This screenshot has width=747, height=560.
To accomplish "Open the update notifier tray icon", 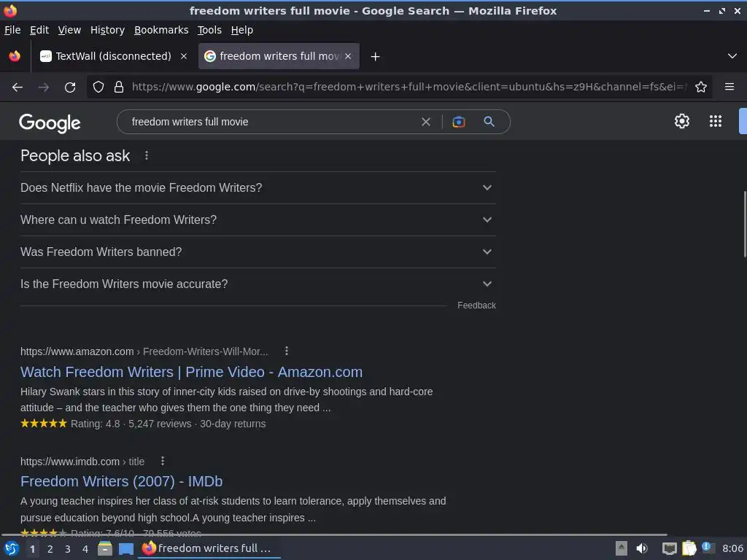I will (x=708, y=548).
